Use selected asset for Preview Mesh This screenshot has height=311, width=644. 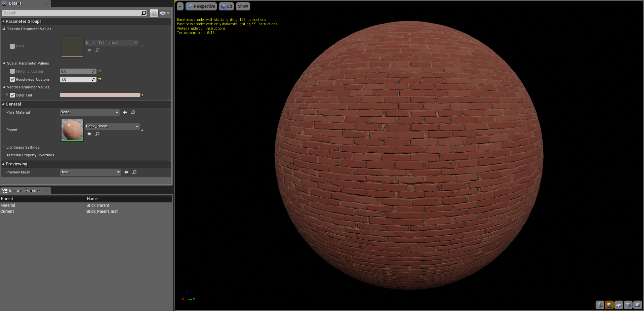(x=126, y=172)
